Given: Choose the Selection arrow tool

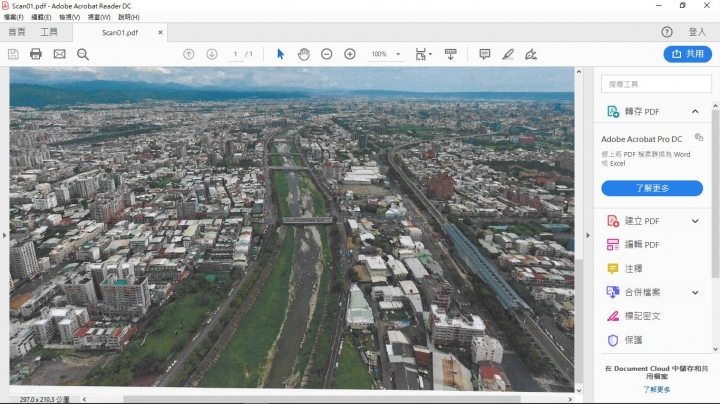Looking at the screenshot, I should click(280, 54).
